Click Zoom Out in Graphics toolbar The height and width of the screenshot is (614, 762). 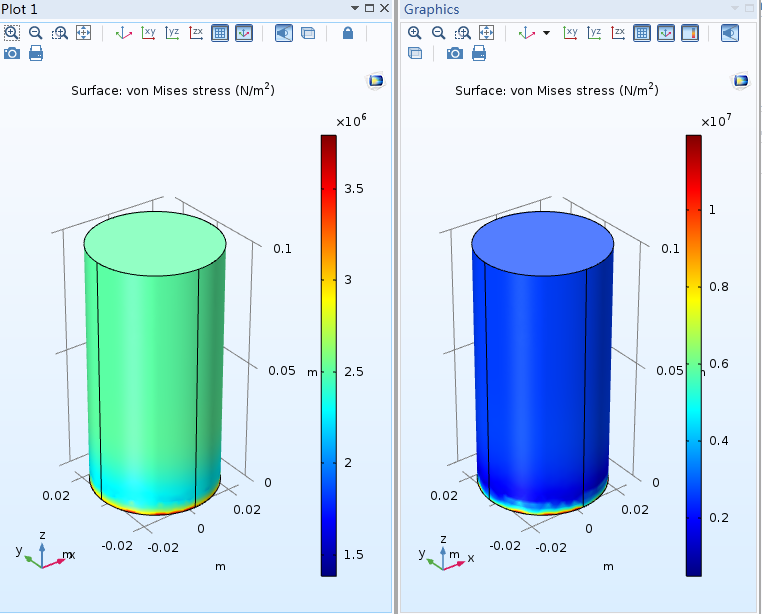pos(439,33)
